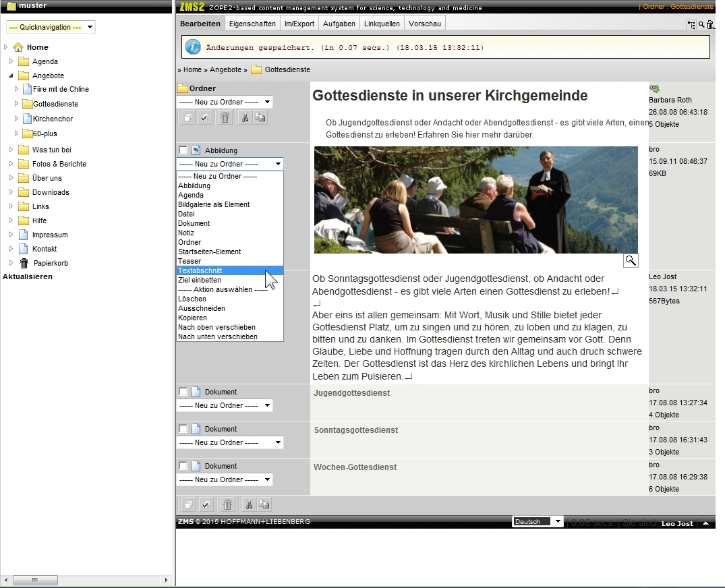725x588 pixels.
Task: Open Kirchenchor in the navigation tree
Action: [x=53, y=119]
